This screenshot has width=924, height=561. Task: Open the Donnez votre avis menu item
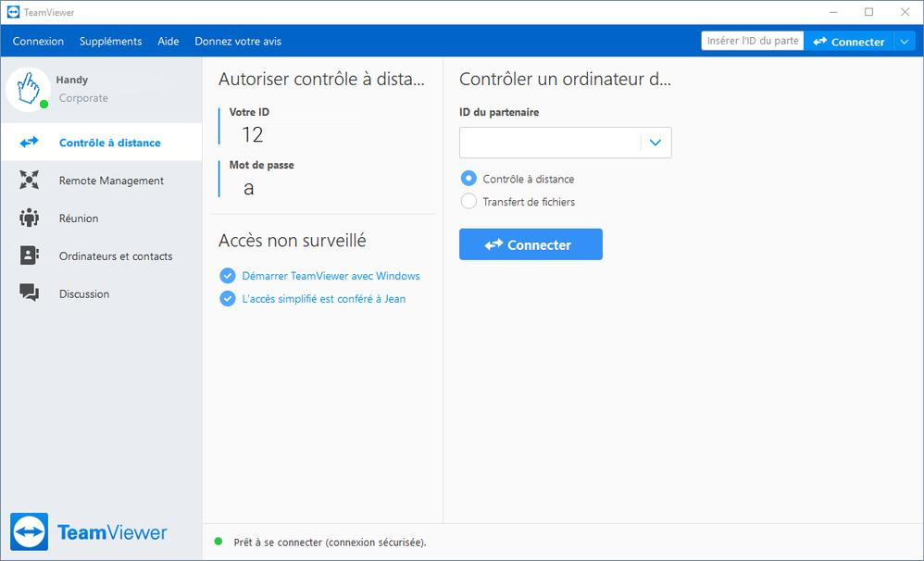pos(237,42)
